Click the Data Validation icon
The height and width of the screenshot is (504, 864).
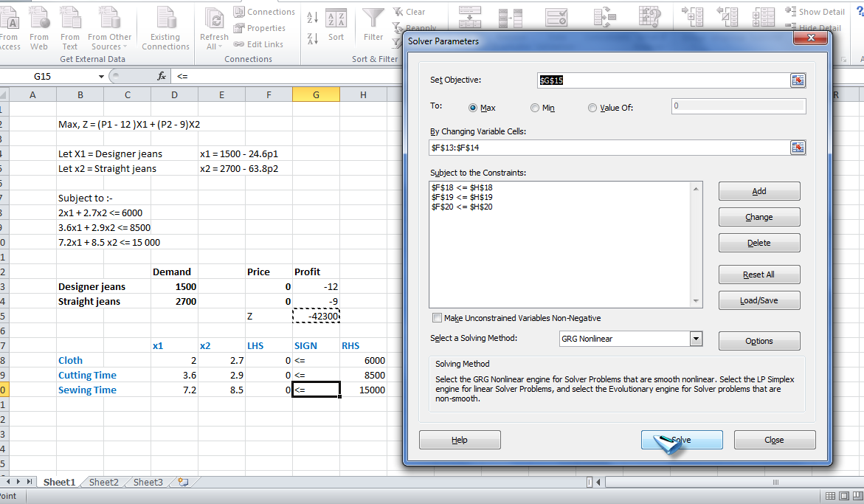point(556,18)
